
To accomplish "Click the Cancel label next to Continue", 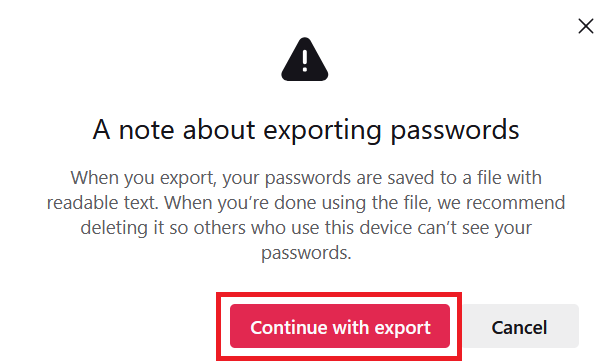I will coord(519,327).
